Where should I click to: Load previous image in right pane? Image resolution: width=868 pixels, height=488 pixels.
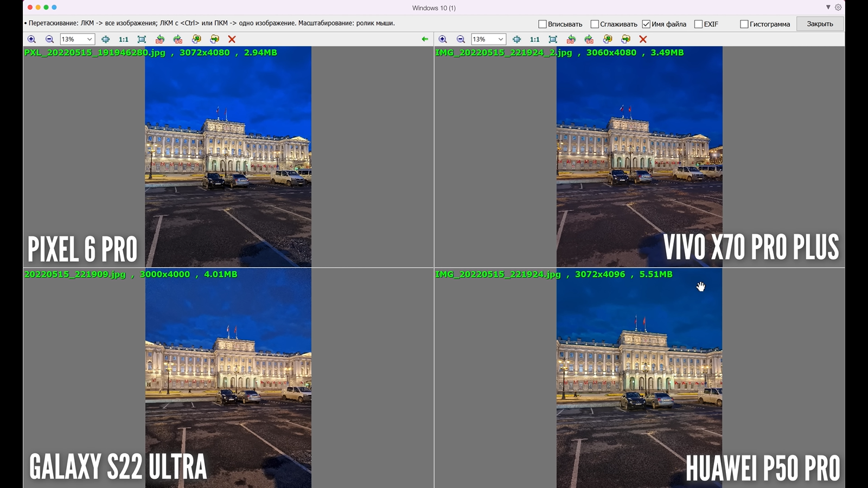point(608,39)
